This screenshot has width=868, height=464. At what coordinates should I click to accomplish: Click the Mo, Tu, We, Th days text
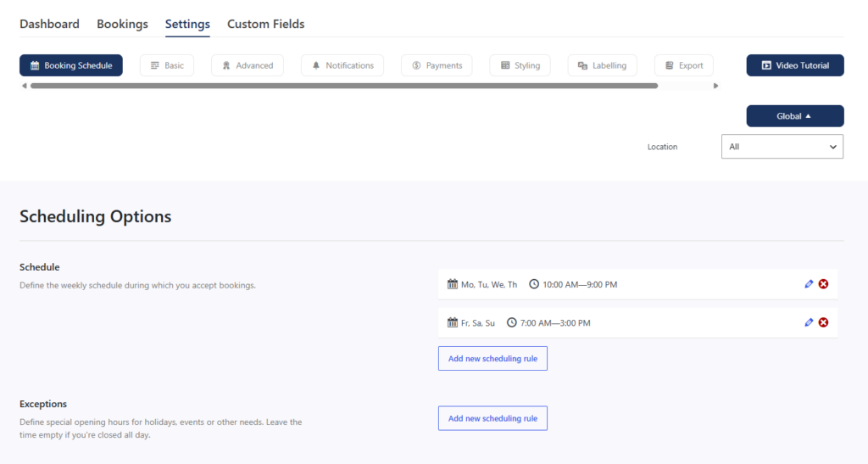point(489,285)
